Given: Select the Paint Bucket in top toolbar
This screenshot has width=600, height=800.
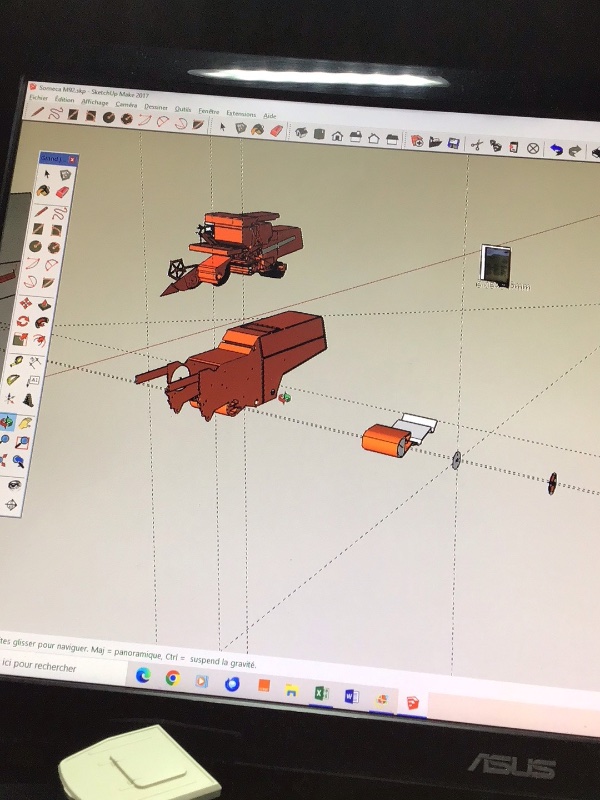Looking at the screenshot, I should [258, 130].
